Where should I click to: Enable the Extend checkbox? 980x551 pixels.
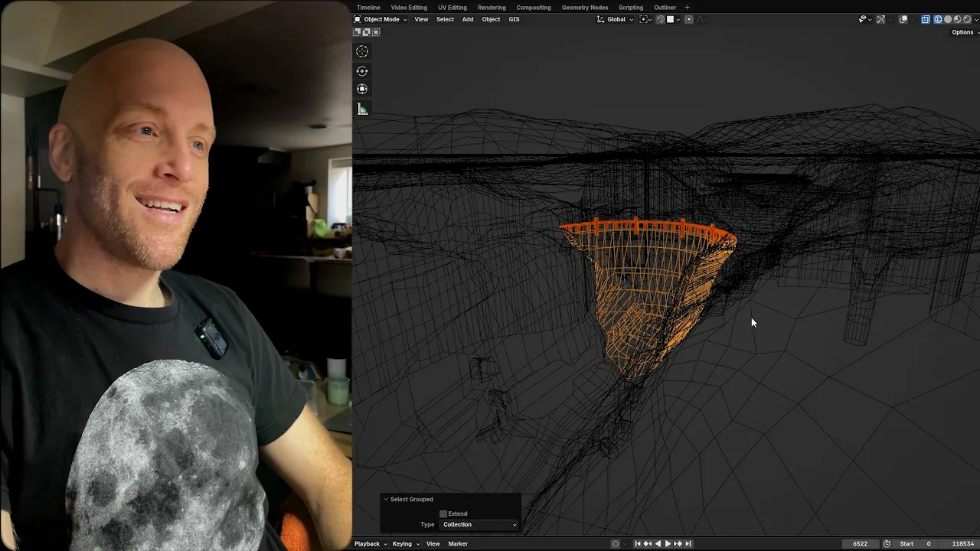pos(443,514)
